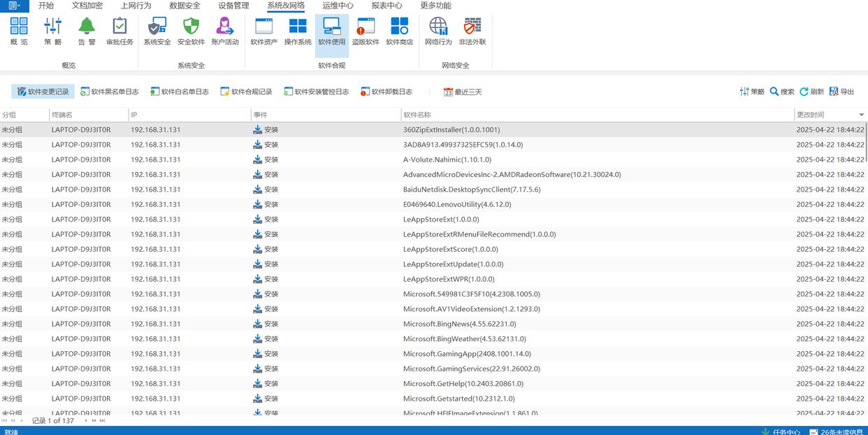Viewport: 868px width, 435px height.
Task: Click the 刷新 refresh button
Action: tap(812, 92)
